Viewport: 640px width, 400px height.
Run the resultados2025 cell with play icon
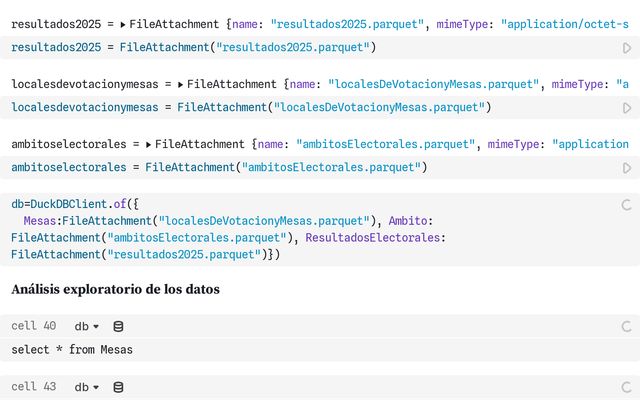coord(626,48)
